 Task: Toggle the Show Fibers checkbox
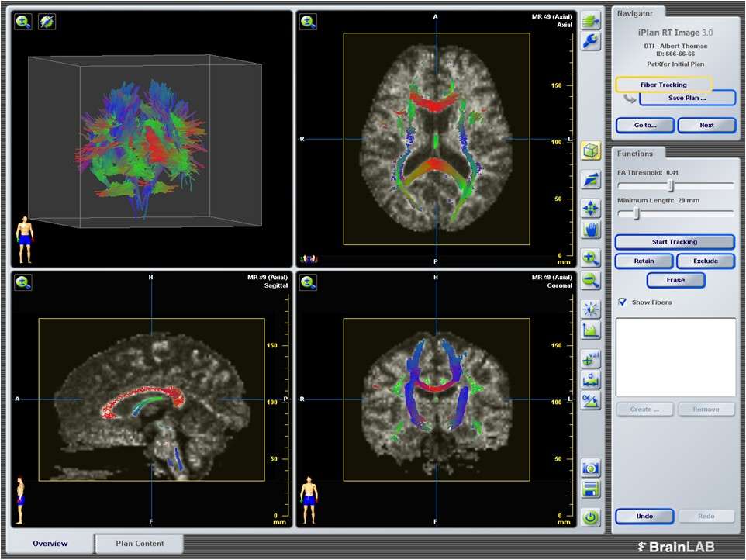(x=620, y=302)
